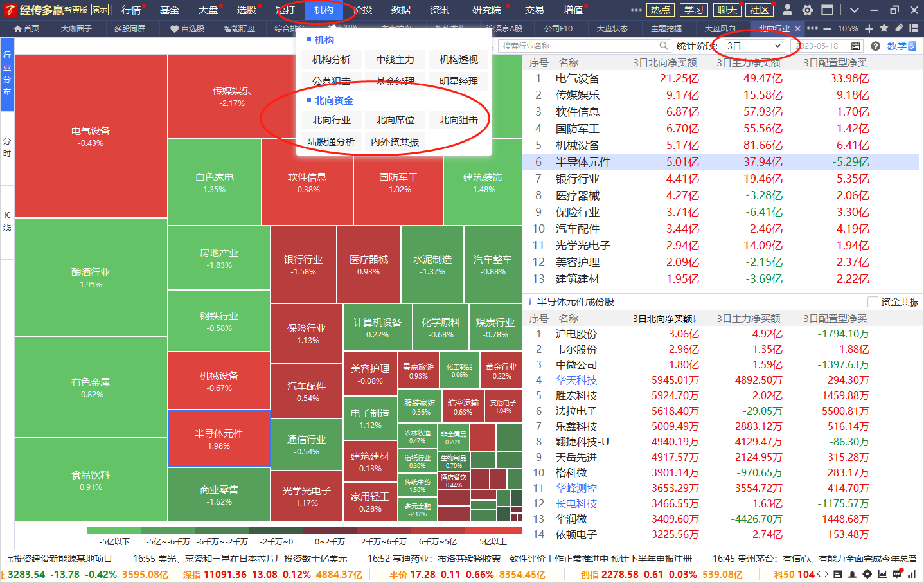Click the 热点 button

[x=660, y=10]
